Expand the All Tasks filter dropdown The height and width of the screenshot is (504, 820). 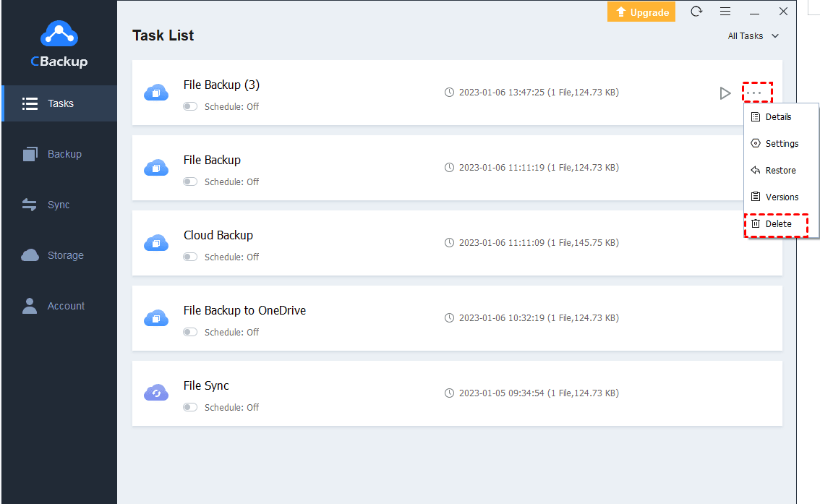click(x=753, y=36)
